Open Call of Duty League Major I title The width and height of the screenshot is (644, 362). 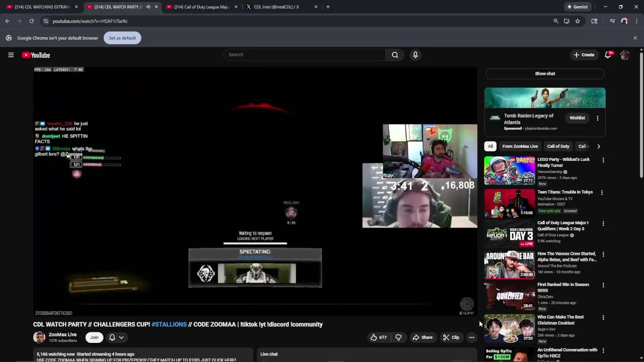tap(562, 226)
